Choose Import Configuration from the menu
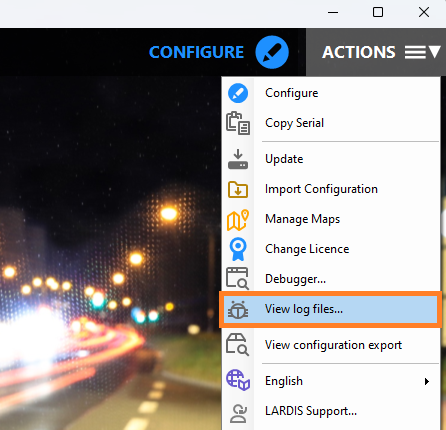Screen dimensions: 446x430 click(x=331, y=189)
